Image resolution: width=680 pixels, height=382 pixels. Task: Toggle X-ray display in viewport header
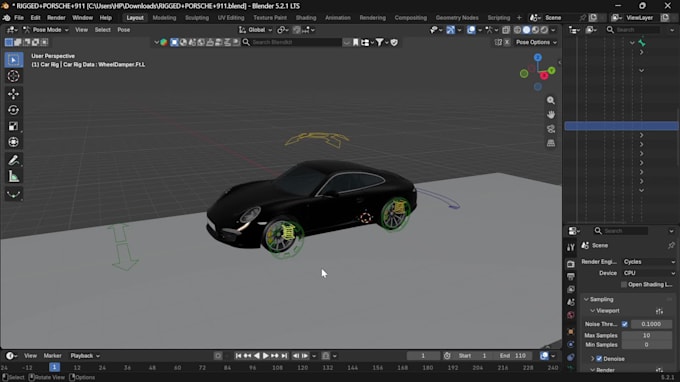point(506,30)
